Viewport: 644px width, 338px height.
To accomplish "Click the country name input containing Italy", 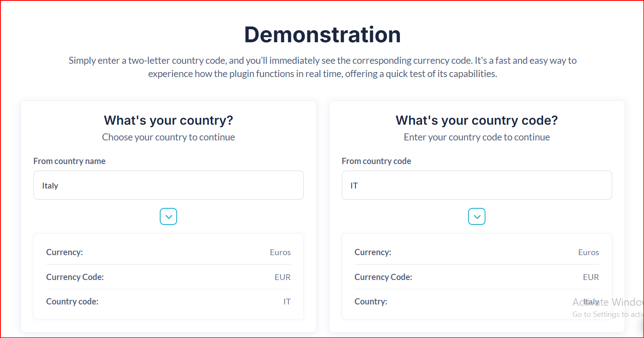I will 168,185.
